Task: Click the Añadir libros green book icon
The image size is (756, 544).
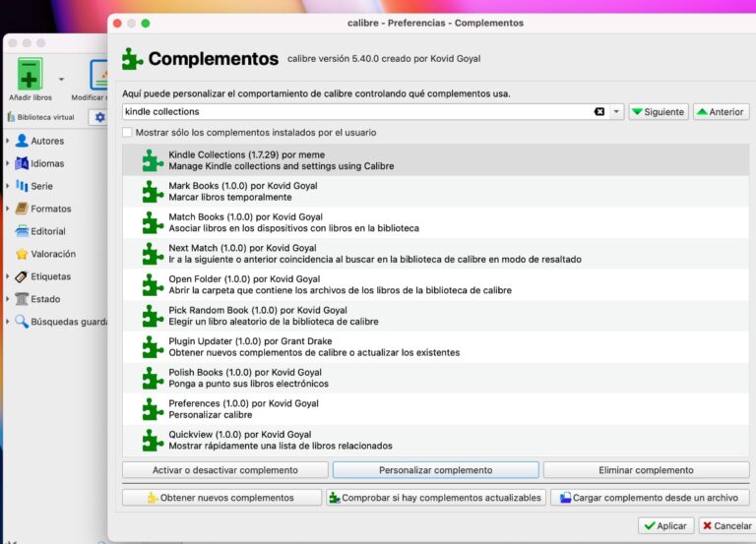Action: 30,74
